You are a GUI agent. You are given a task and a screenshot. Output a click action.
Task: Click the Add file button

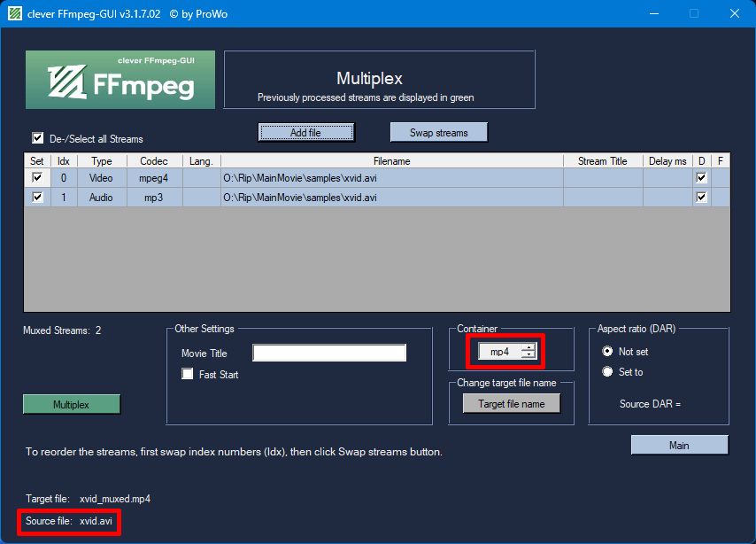click(x=306, y=132)
